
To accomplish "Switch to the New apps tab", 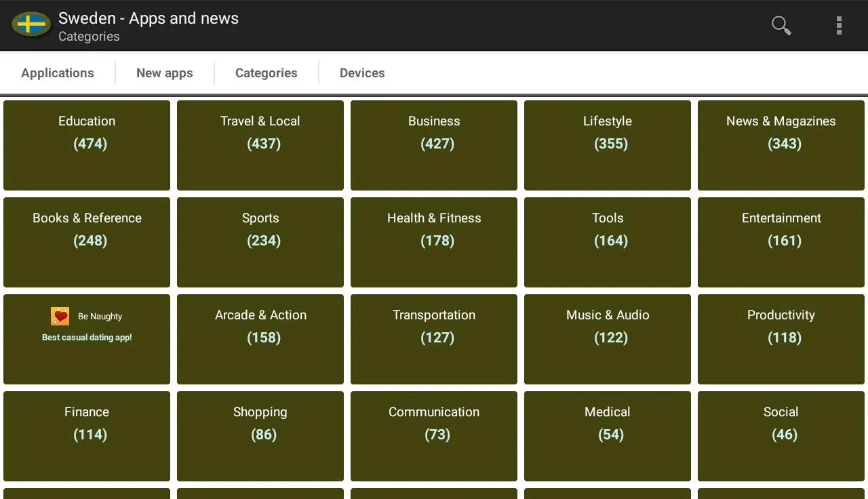I will click(x=165, y=73).
